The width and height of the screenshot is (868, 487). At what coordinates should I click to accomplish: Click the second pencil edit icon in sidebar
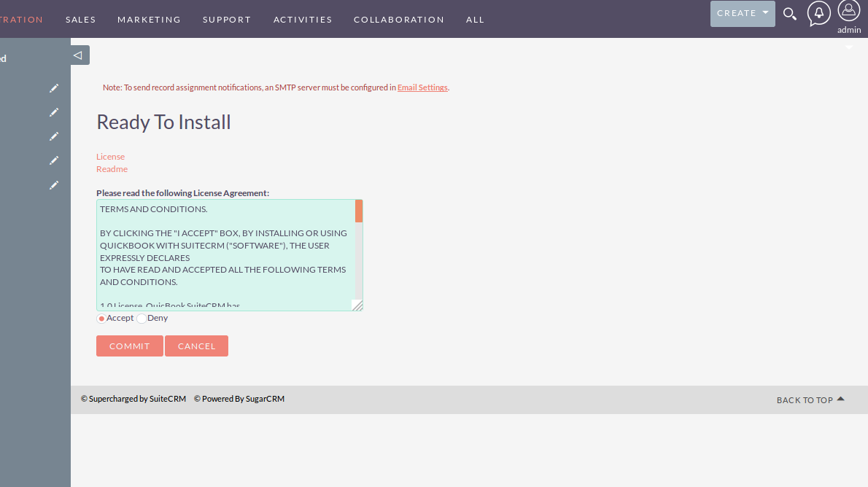pyautogui.click(x=53, y=112)
